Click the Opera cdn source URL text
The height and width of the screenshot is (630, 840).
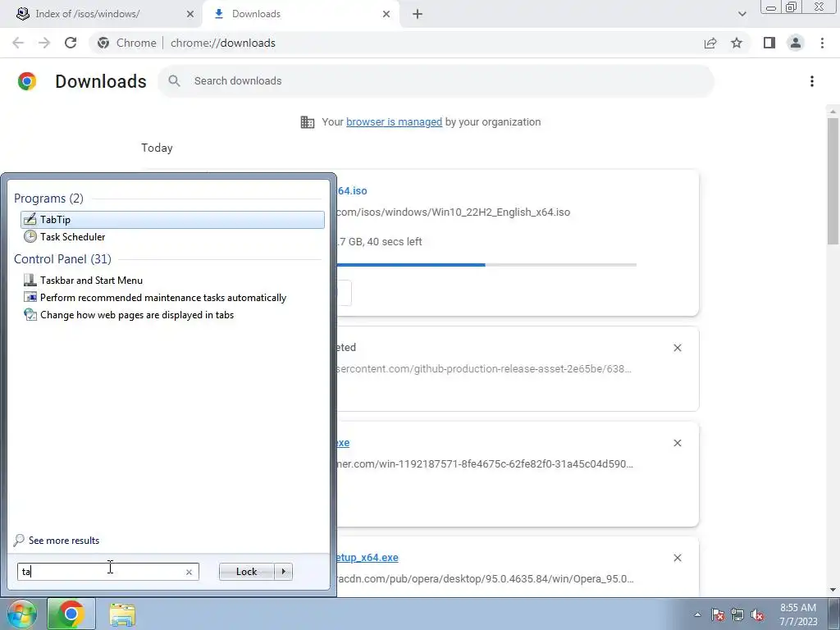click(485, 578)
